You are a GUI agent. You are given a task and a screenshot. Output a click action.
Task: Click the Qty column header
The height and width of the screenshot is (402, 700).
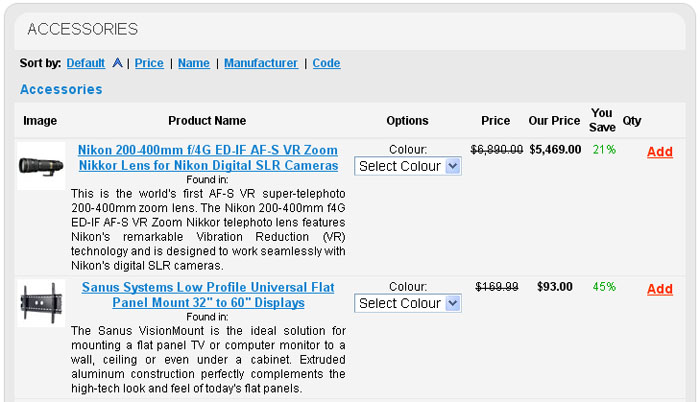(x=632, y=121)
